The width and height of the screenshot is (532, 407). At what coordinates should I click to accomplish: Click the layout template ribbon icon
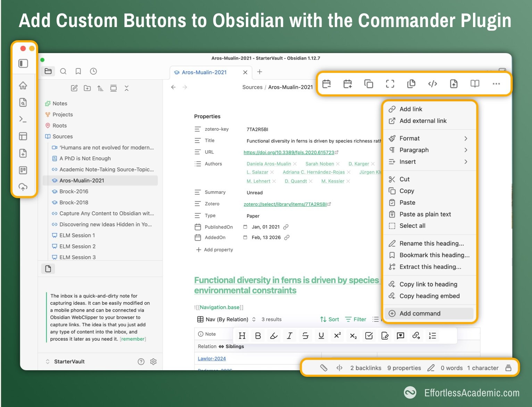click(23, 136)
